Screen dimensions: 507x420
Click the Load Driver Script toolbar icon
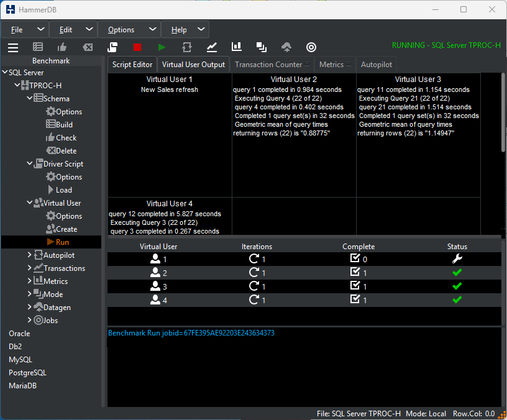pyautogui.click(x=112, y=47)
